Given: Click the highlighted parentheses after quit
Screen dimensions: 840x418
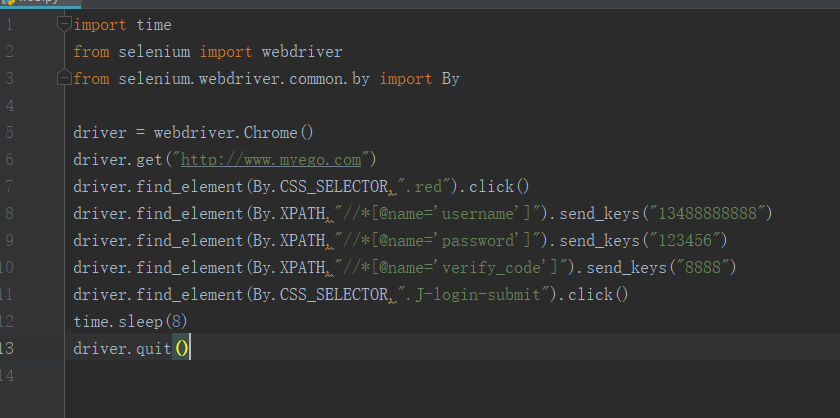Looking at the screenshot, I should click(181, 348).
